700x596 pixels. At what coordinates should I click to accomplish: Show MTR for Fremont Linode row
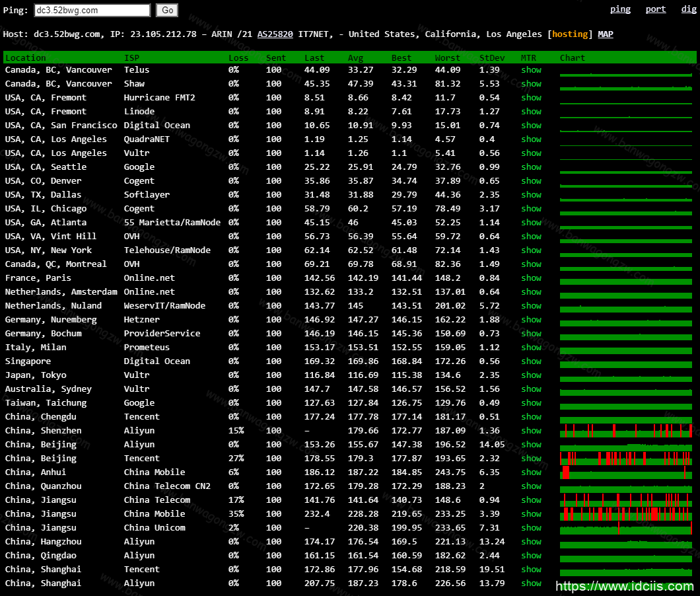[531, 112]
